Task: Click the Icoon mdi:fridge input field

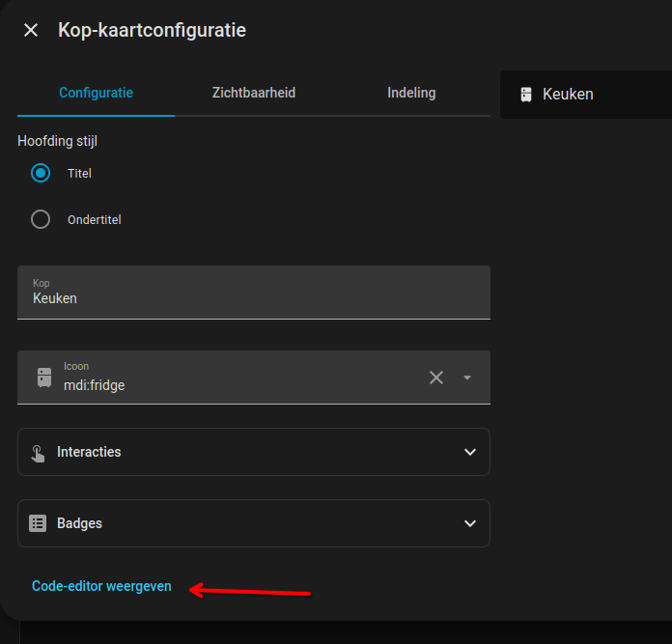Action: [241, 384]
